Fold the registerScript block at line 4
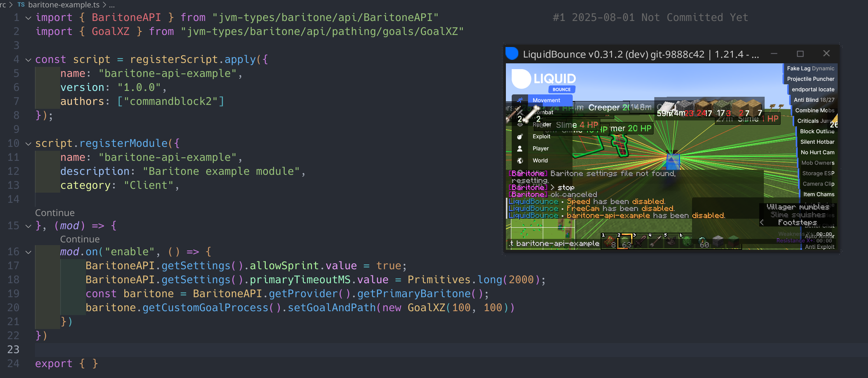The height and width of the screenshot is (378, 868). (28, 60)
